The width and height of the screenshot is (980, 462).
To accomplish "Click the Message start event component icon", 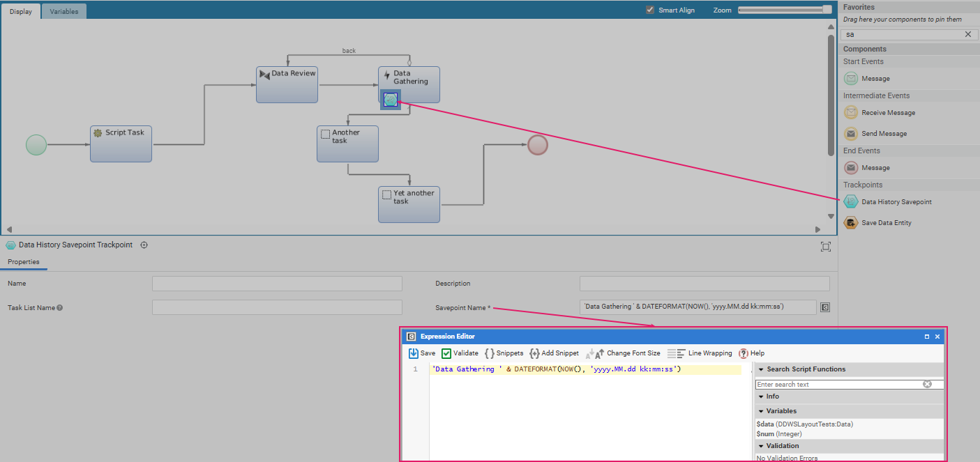I will pos(851,79).
